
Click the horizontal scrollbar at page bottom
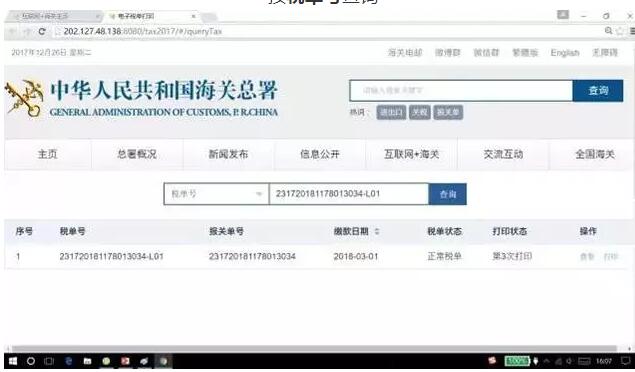(314, 349)
